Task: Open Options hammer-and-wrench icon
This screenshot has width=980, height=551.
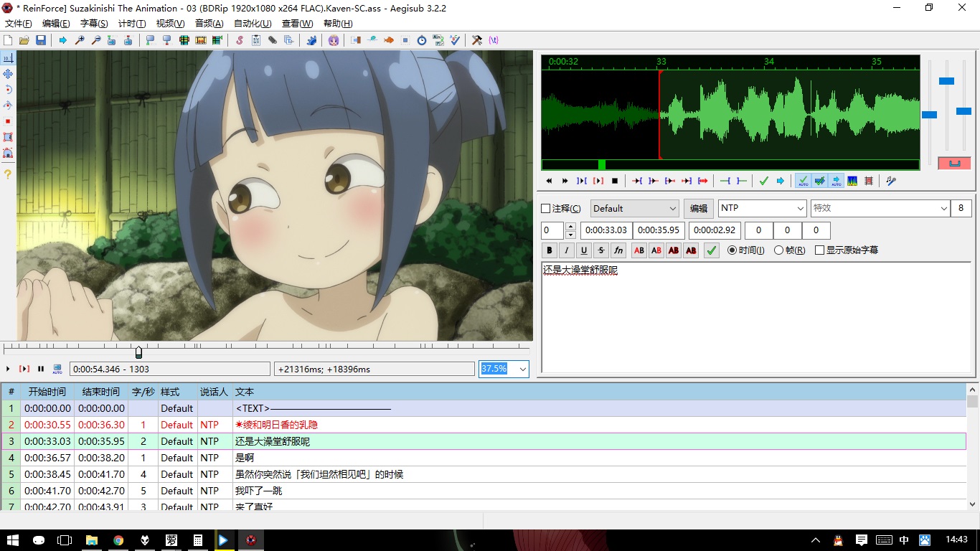Action: [x=476, y=40]
